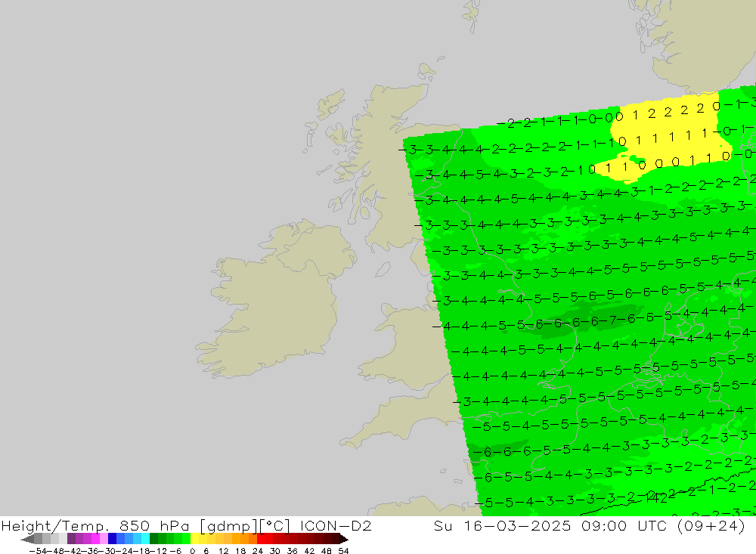
Task: Click the legend value '12' on the color scale
Action: pyautogui.click(x=223, y=551)
